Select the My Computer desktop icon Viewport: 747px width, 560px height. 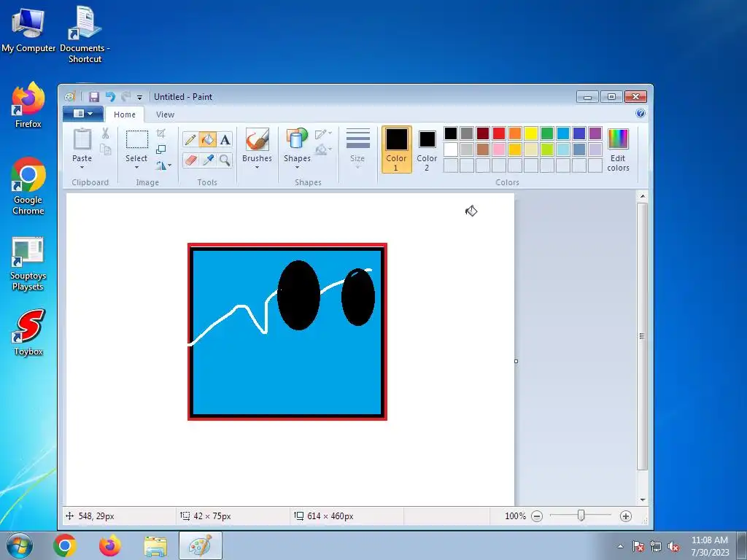click(x=28, y=29)
